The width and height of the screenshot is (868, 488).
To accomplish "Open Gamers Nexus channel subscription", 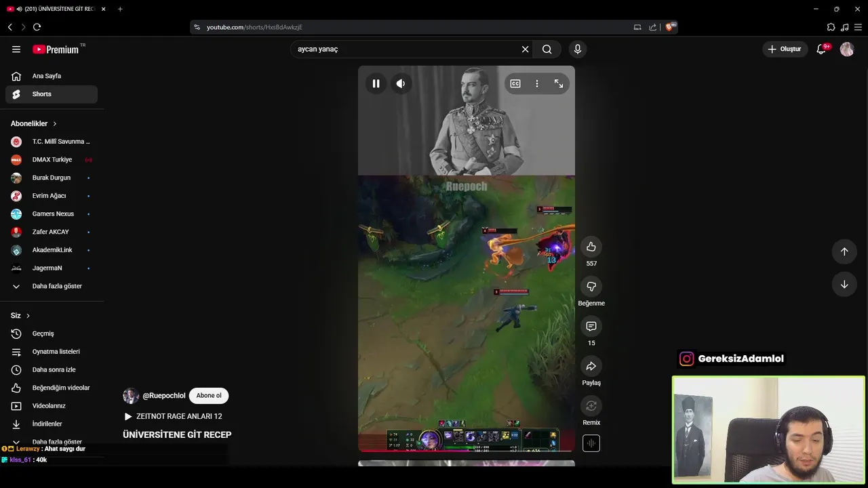I will [52, 214].
